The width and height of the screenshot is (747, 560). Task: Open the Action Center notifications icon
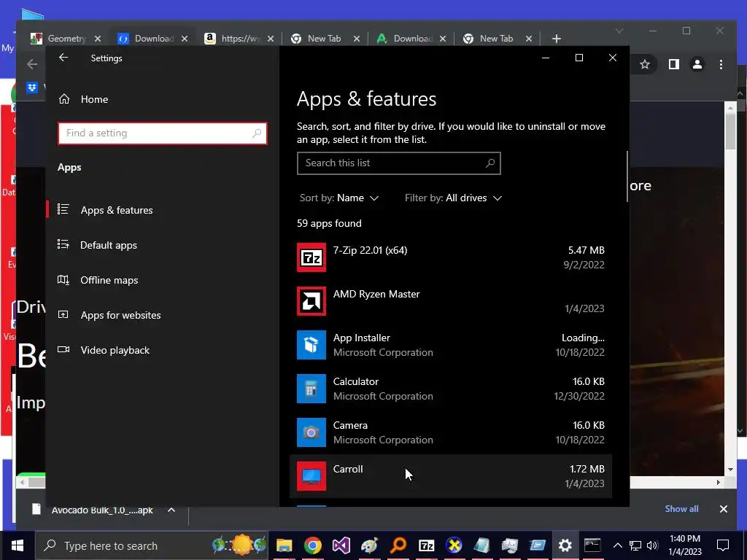pyautogui.click(x=723, y=545)
